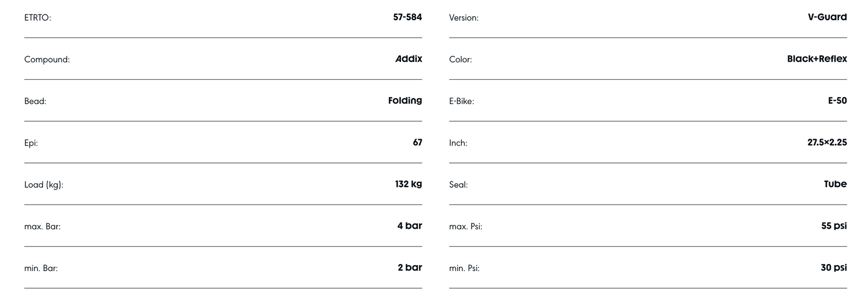
Task: Select the 30 psi minimum value
Action: tap(833, 267)
